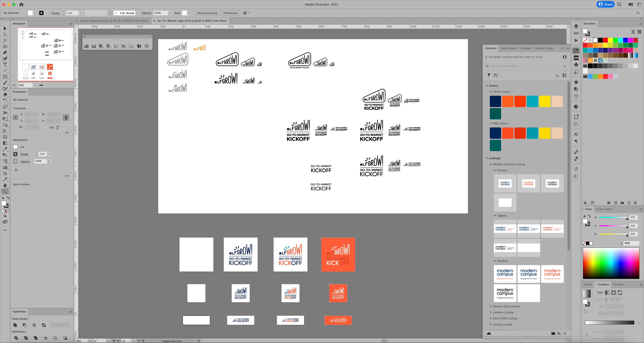Select the Eyedropper tool

pyautogui.click(x=5, y=149)
